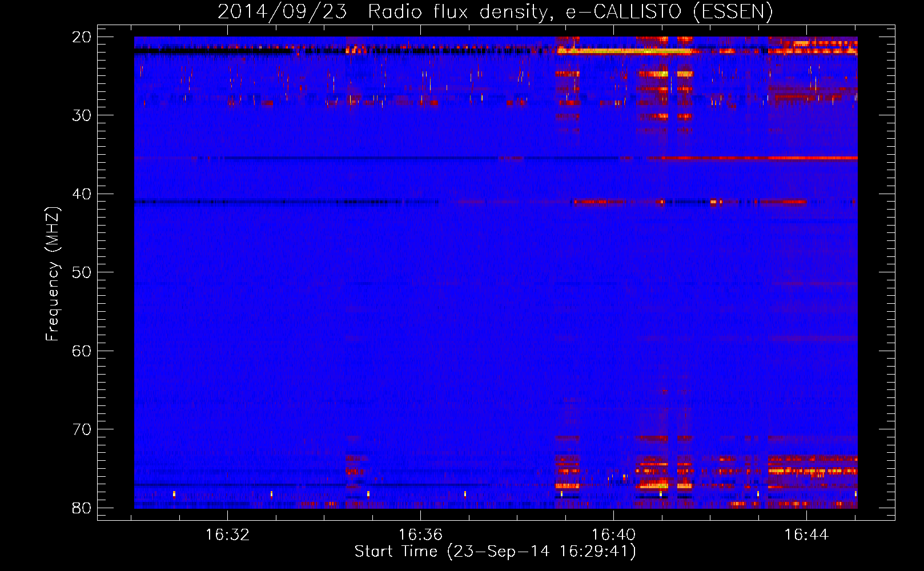Click the '80' frequency tick label
Image resolution: width=924 pixels, height=571 pixels.
[x=82, y=508]
